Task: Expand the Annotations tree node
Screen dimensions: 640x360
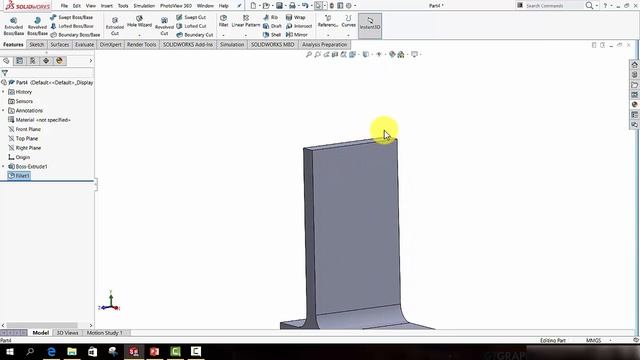Action: pyautogui.click(x=3, y=111)
